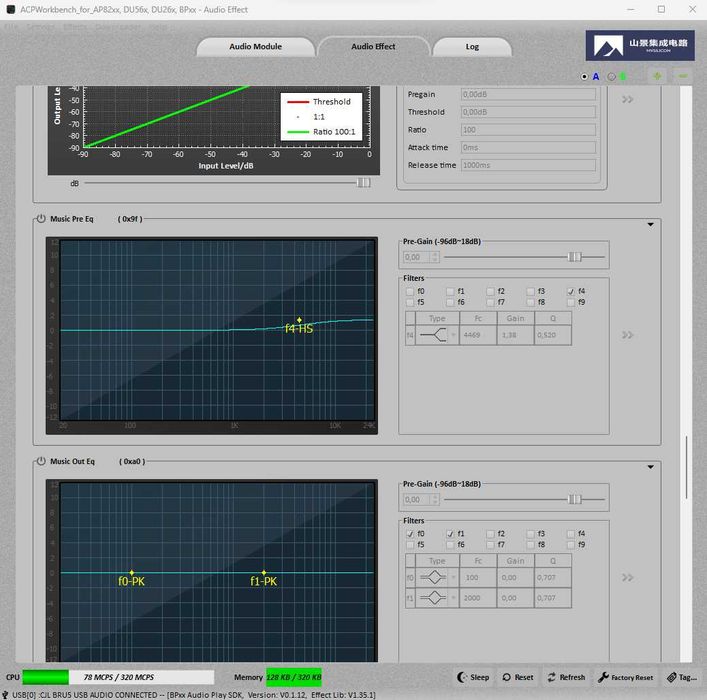Screen dimensions: 707x700
Task: Click the green plus icon near the A/B selector
Action: coord(657,76)
